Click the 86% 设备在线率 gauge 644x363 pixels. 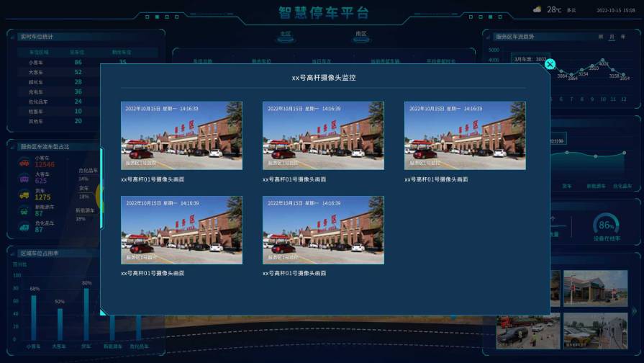click(606, 225)
